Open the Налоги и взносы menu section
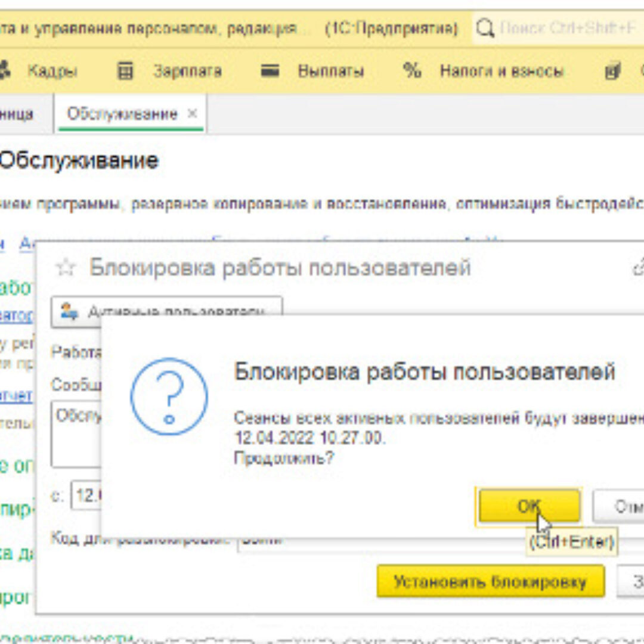This screenshot has width=644, height=644. pos(501,72)
